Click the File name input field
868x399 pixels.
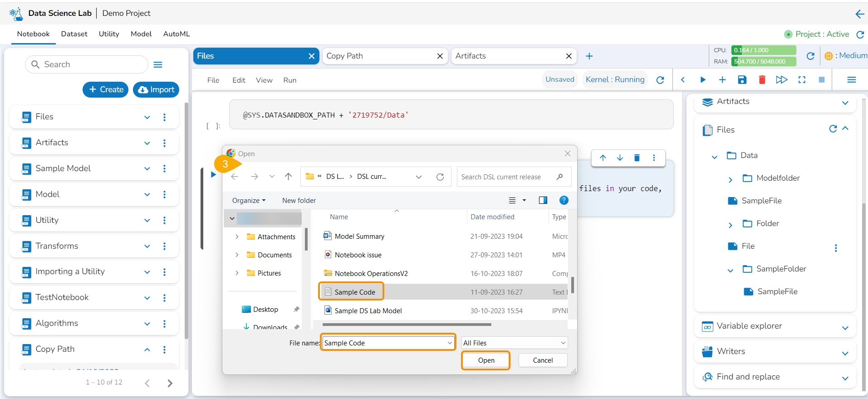coord(384,343)
